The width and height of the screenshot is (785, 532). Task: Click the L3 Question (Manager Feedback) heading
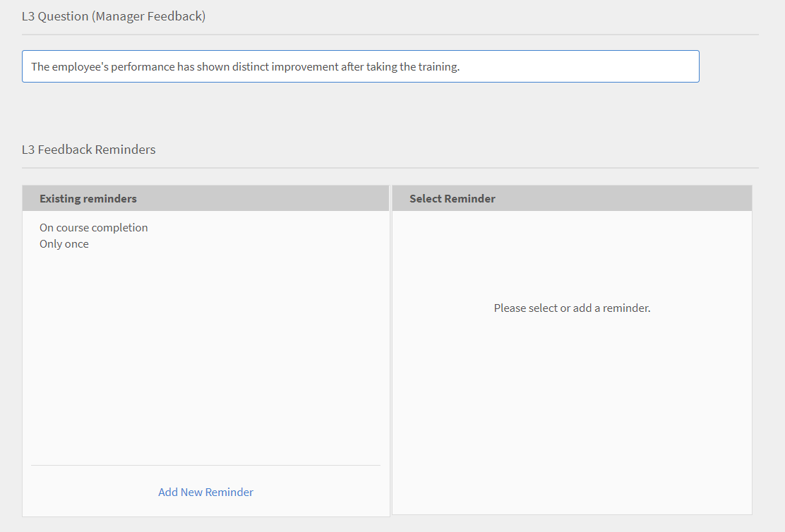click(x=113, y=16)
